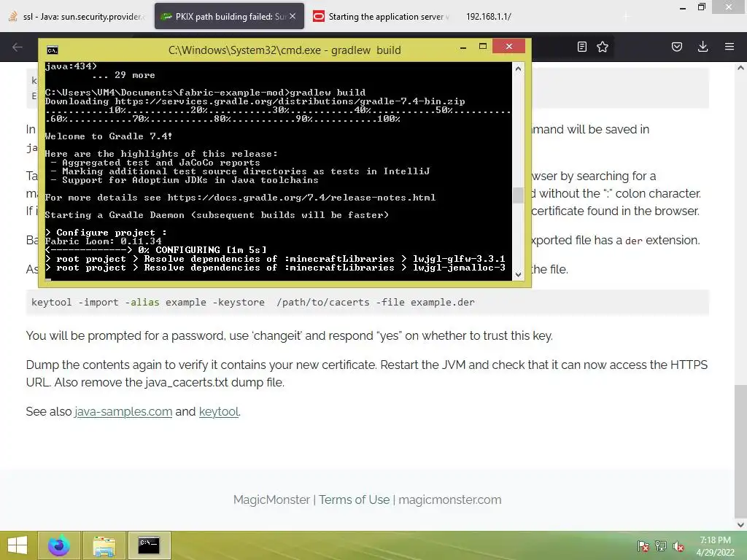Click the 'You will be prompted for a password' paragraph
Viewport: 747px width, 560px height.
click(x=289, y=335)
